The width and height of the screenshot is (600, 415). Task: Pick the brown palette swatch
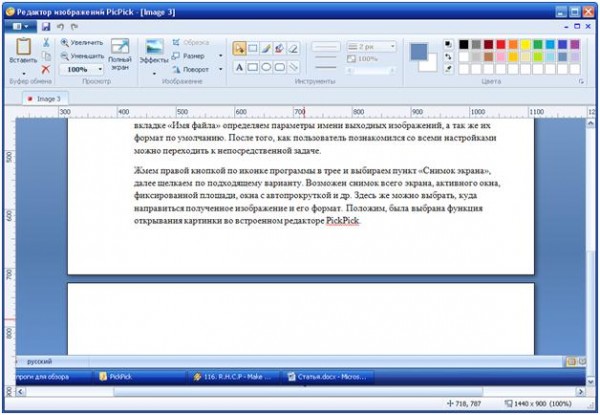point(488,57)
